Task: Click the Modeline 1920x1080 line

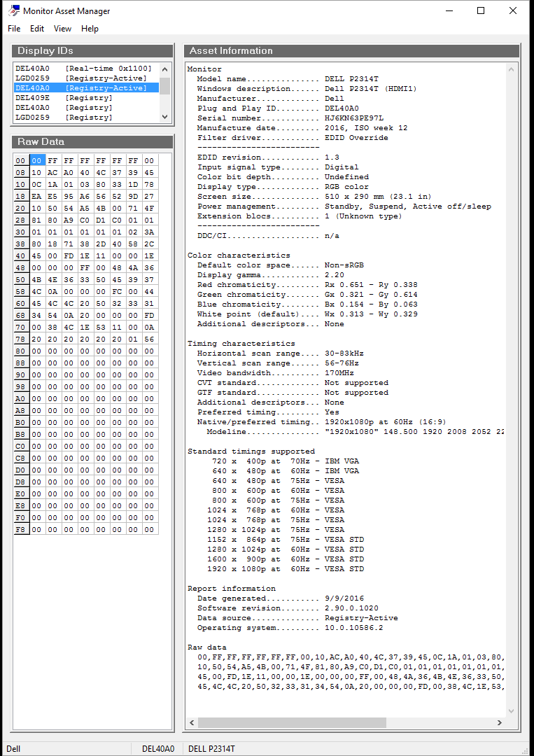Action: coord(356,431)
